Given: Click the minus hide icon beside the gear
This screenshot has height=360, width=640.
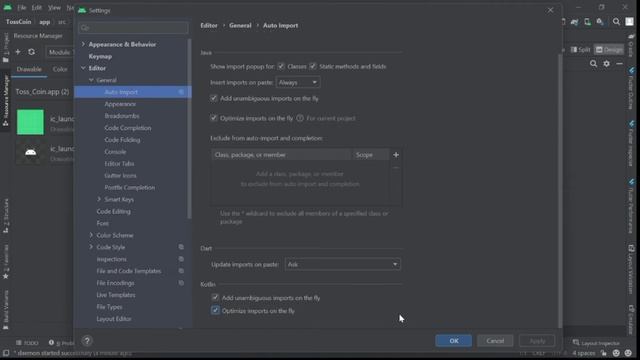Looking at the screenshot, I should click(620, 64).
